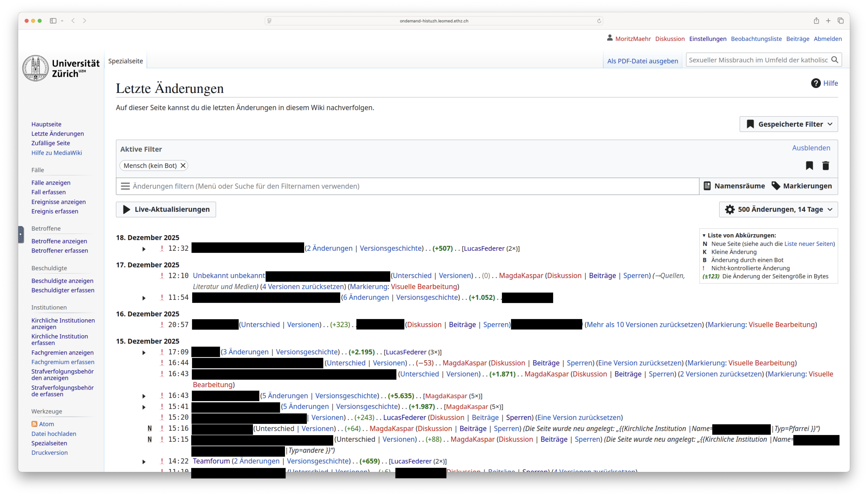
Task: Remove the Mensch (kein Bot) filter
Action: click(183, 165)
